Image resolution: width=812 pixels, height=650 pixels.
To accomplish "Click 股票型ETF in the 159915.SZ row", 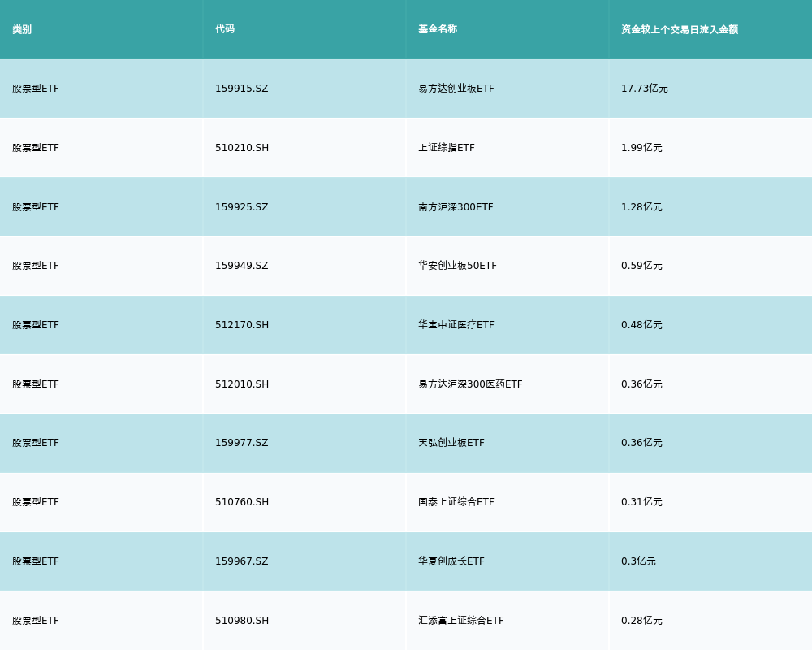I will point(36,89).
